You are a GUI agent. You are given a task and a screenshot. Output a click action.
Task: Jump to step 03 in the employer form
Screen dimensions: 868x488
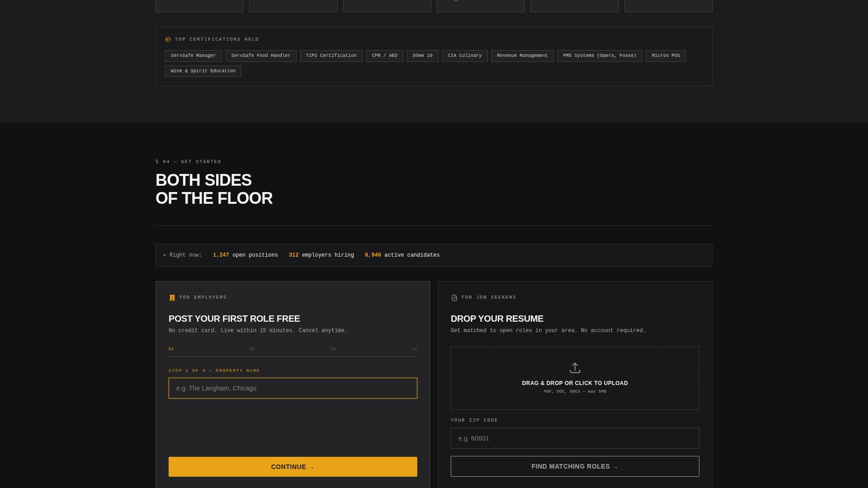tap(333, 349)
